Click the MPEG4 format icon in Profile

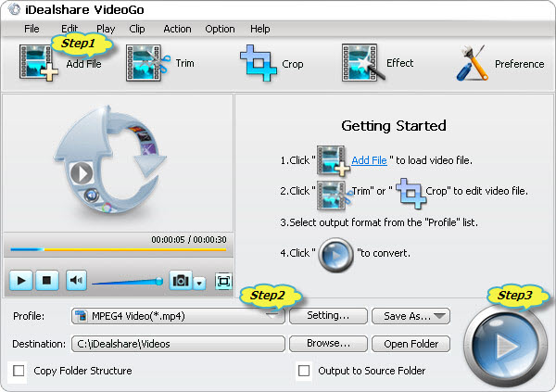point(82,316)
